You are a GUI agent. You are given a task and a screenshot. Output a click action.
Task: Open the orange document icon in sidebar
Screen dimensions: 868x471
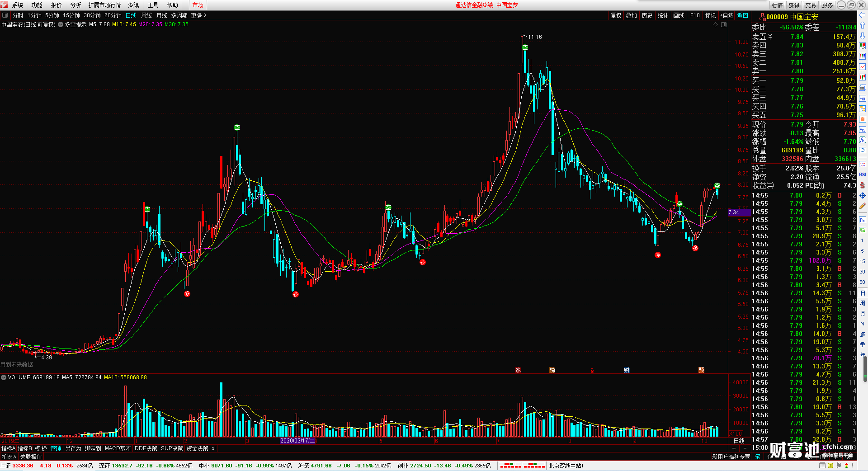pyautogui.click(x=863, y=119)
